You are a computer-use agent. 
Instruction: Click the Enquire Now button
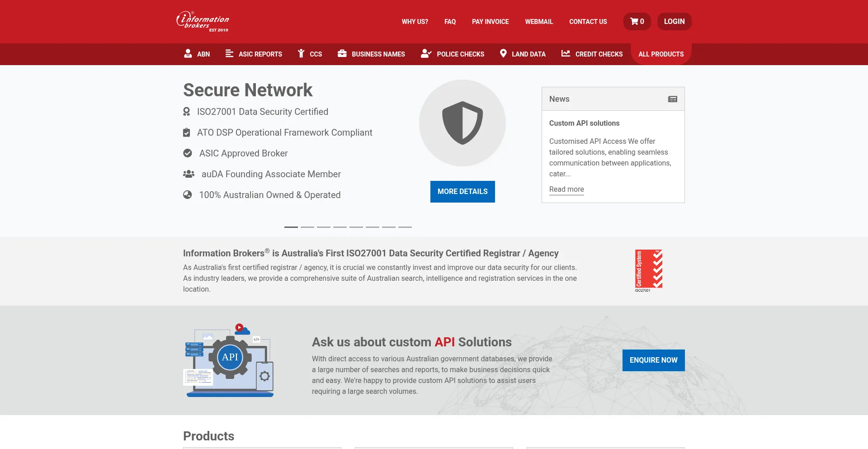653,360
